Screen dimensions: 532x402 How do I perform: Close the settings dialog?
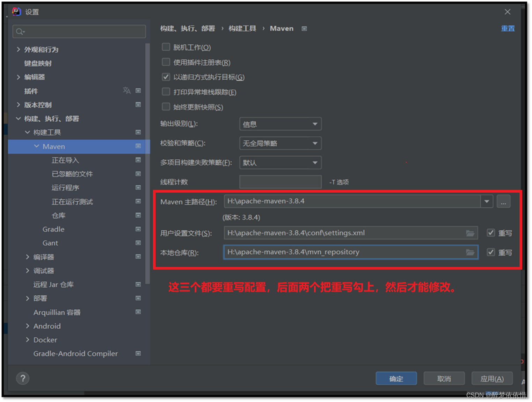click(508, 12)
